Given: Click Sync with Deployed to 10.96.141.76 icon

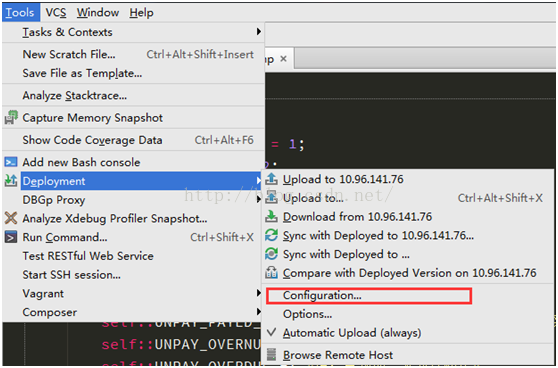Looking at the screenshot, I should [272, 235].
